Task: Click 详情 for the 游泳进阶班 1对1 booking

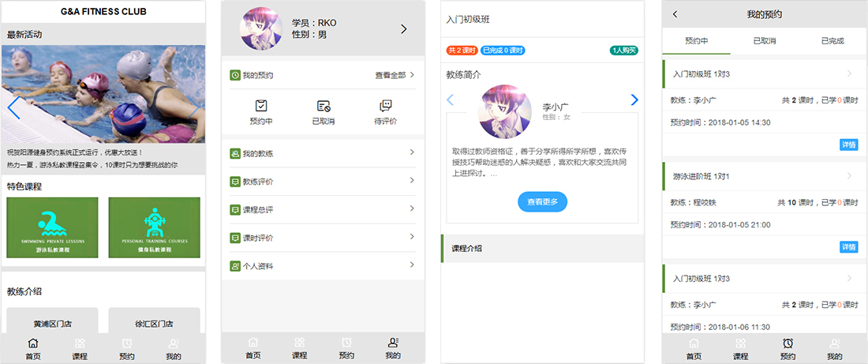Action: pyautogui.click(x=848, y=247)
